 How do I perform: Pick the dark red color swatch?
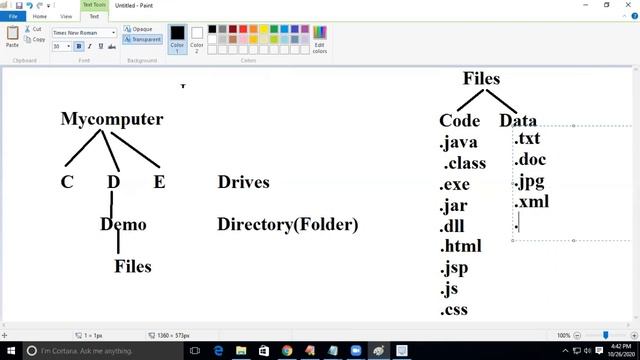(233, 29)
